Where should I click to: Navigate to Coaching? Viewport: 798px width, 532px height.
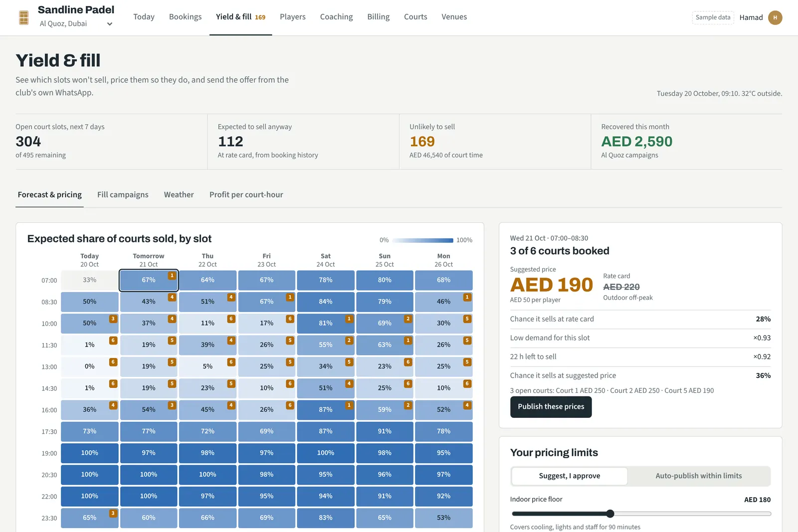click(x=336, y=17)
